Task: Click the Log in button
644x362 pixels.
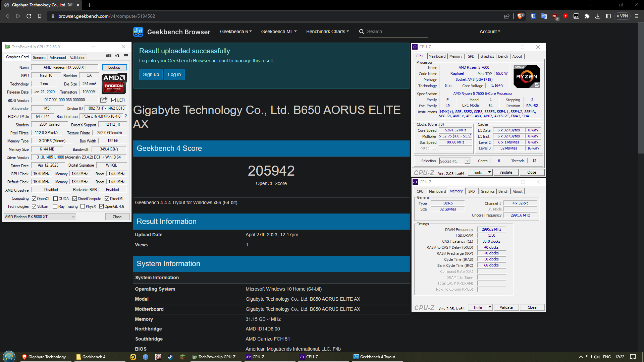Action: pos(174,74)
